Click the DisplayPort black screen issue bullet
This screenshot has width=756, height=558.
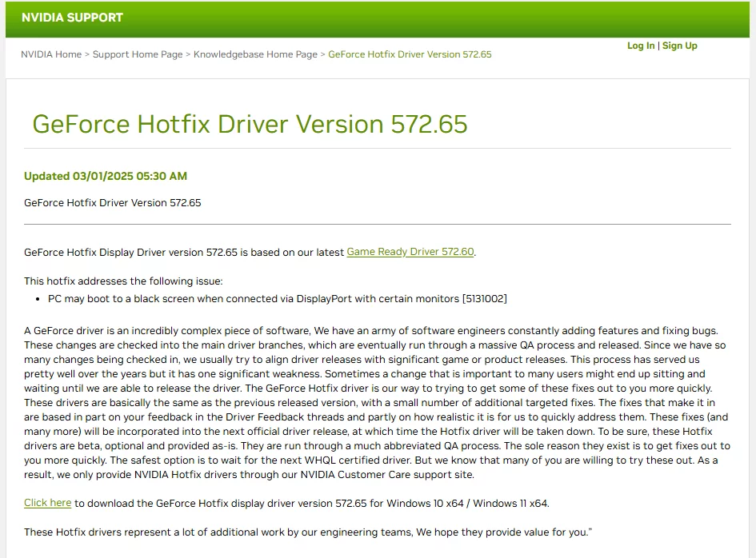pos(278,299)
